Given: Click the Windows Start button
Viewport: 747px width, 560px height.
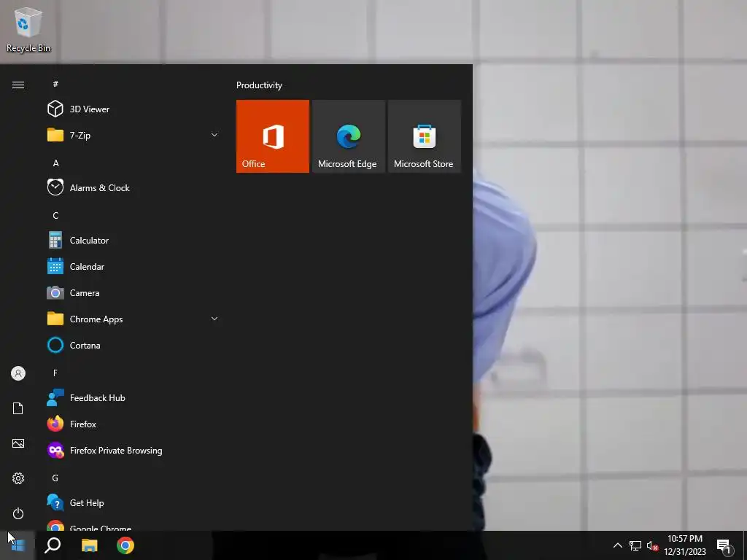Looking at the screenshot, I should pyautogui.click(x=18, y=545).
